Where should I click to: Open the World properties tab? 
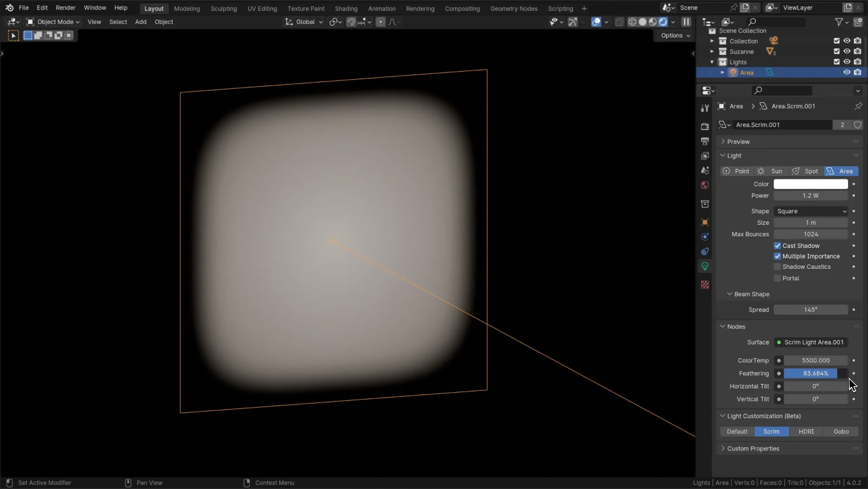click(705, 185)
